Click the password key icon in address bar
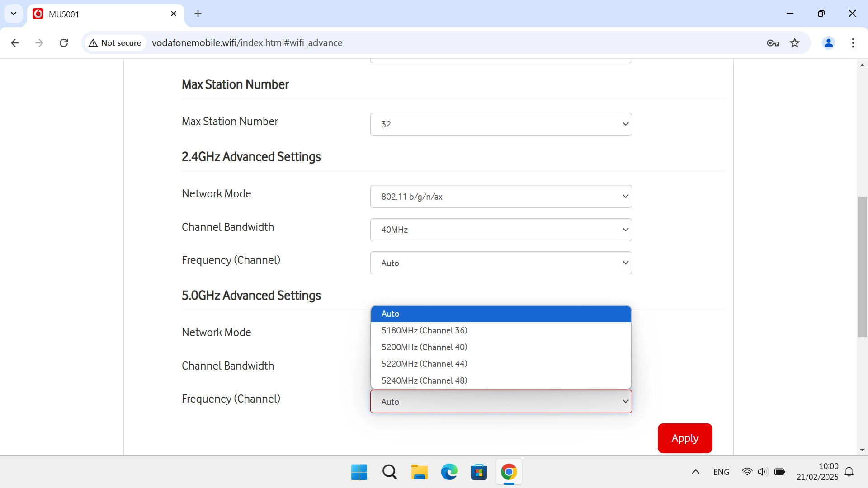This screenshot has width=868, height=488. tap(773, 43)
